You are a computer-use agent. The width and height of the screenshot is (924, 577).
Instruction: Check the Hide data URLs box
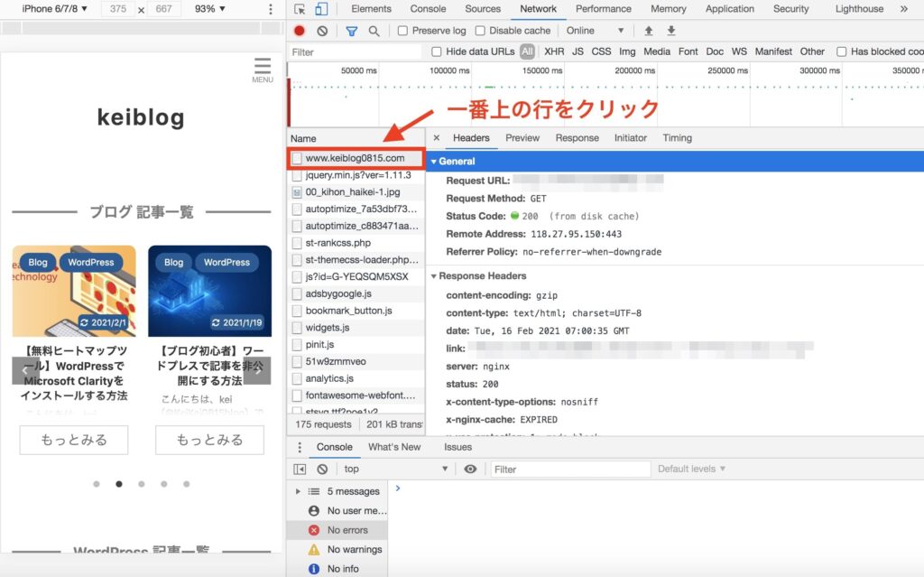click(x=437, y=51)
